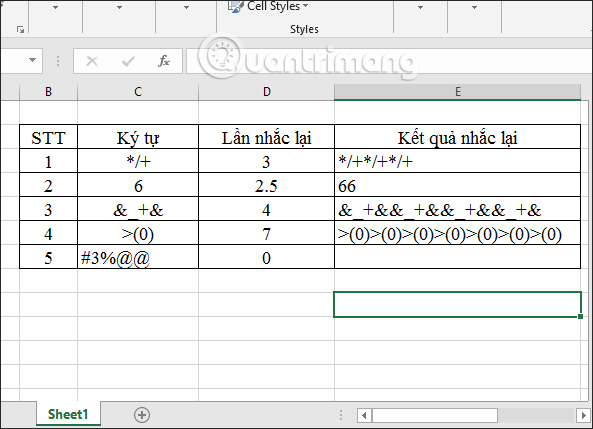Viewport: 593px width, 429px height.
Task: Expand the ribbon dropdown left of Cell Styles
Action: 186,7
